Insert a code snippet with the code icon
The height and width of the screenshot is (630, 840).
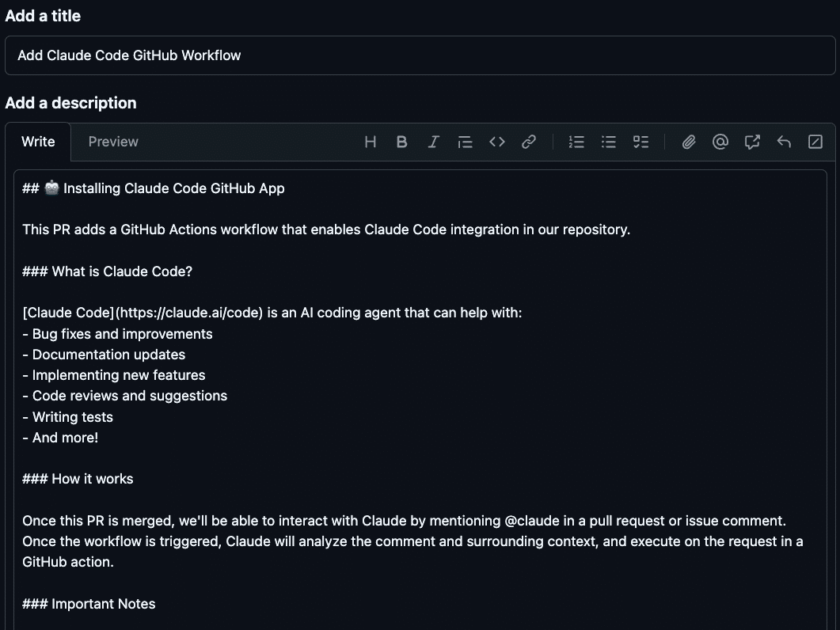pyautogui.click(x=496, y=142)
